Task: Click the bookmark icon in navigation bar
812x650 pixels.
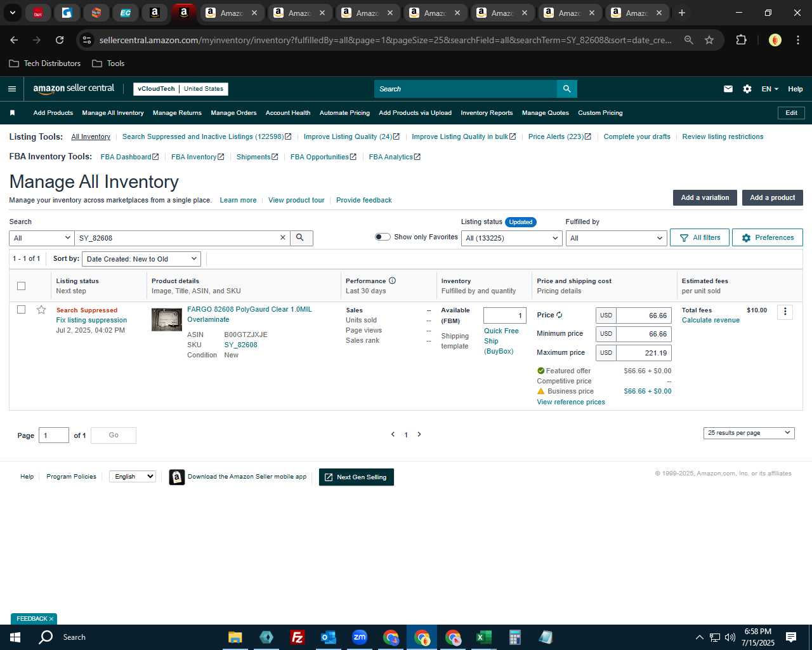Action: pyautogui.click(x=12, y=113)
